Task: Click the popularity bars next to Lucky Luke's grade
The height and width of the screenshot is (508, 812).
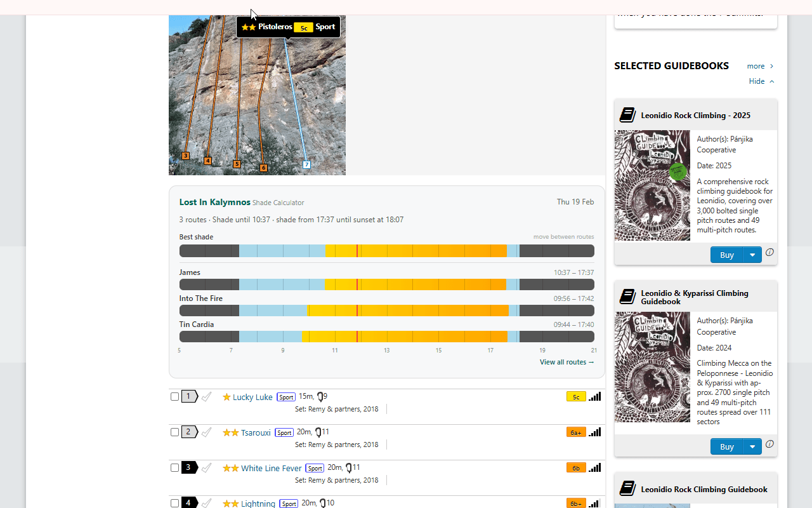Action: [x=594, y=396]
